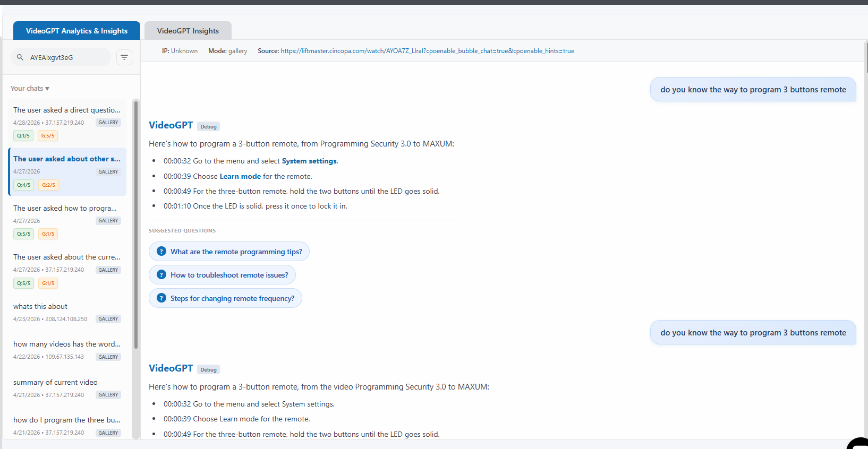The height and width of the screenshot is (449, 868).
Task: Click question icon by changing remote frequency
Action: click(x=162, y=298)
